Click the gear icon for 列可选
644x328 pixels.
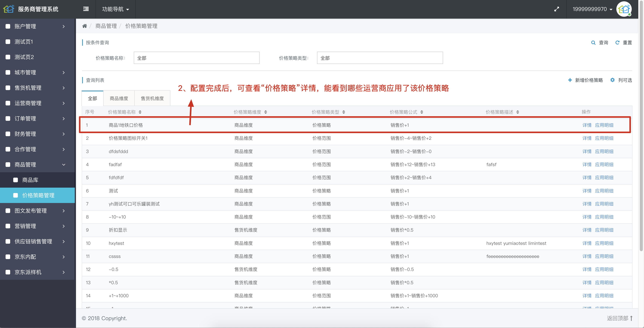tap(612, 80)
